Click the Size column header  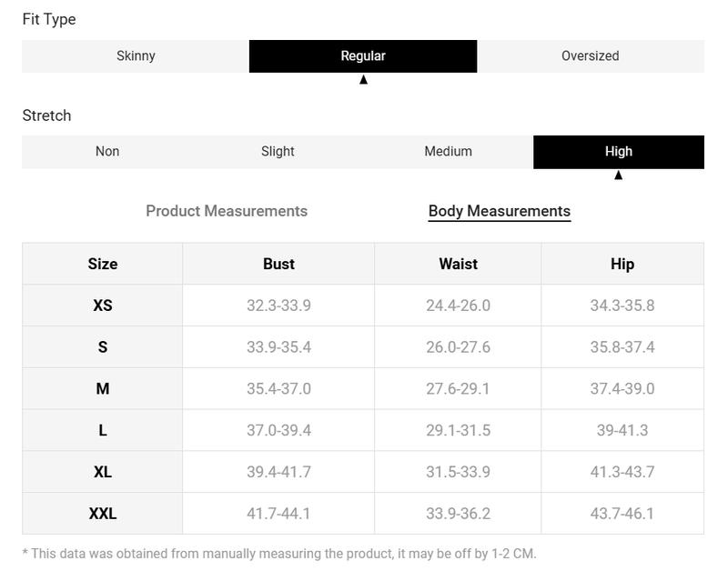tap(103, 264)
